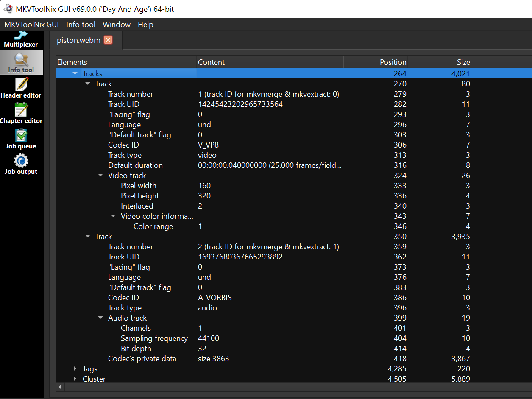532x399 pixels.
Task: Sort by the Elements column header
Action: pos(126,62)
